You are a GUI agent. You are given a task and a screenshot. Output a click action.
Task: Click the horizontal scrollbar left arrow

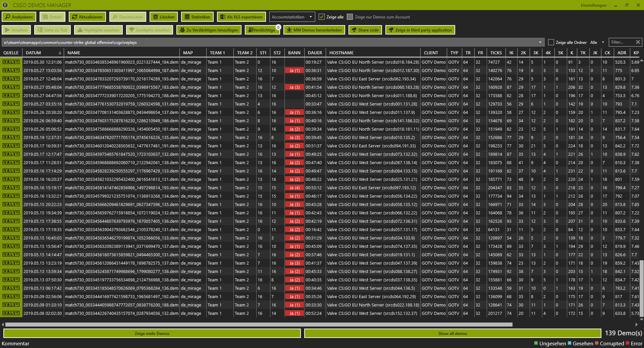click(x=3, y=325)
